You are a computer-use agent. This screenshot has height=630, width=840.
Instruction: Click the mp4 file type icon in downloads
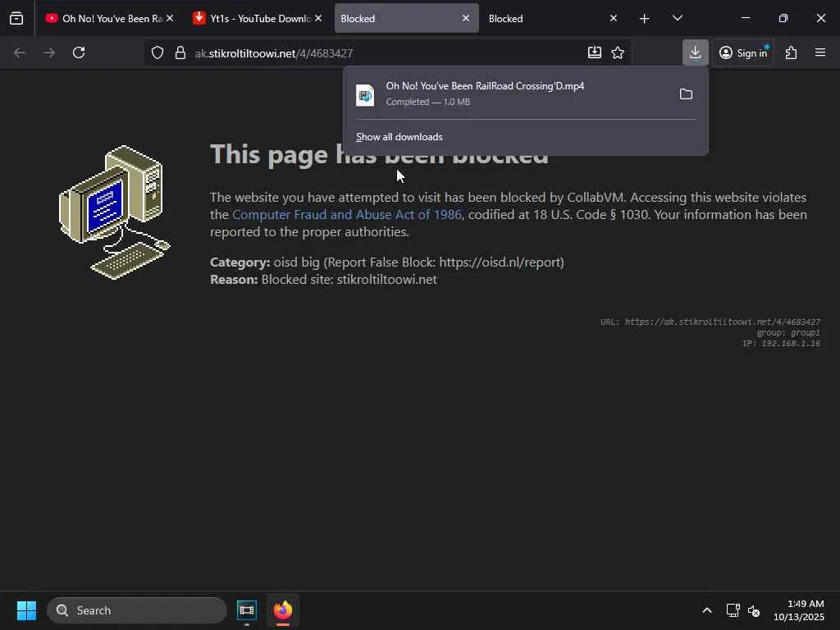[x=365, y=95]
